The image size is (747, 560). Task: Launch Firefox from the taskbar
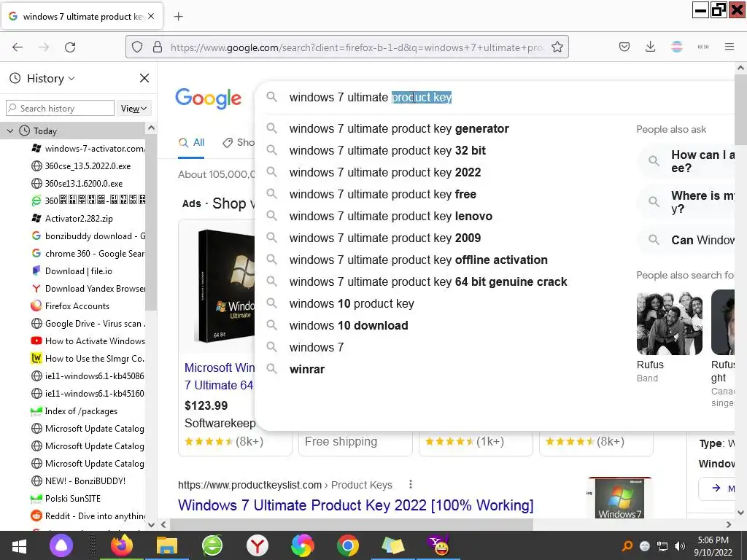(122, 545)
